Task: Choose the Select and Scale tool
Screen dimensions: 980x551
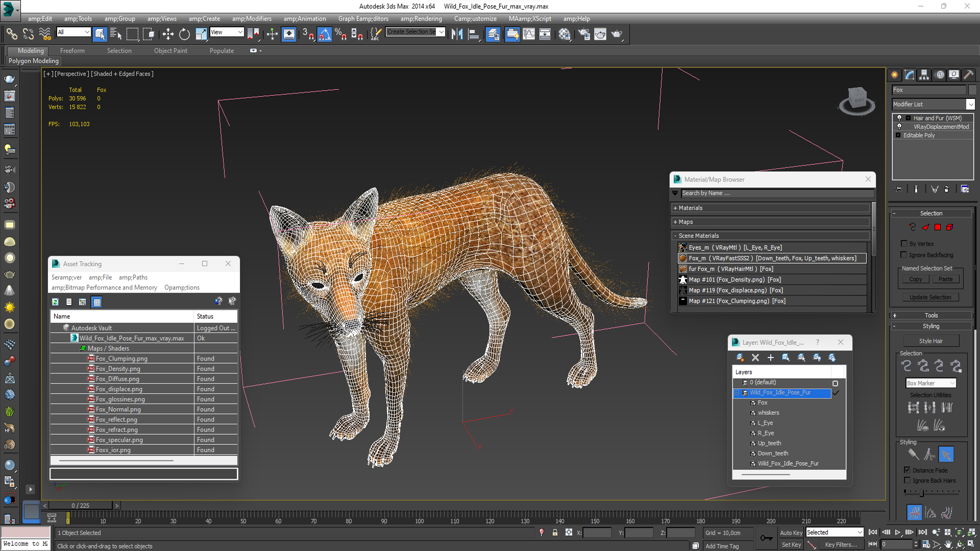Action: (x=201, y=34)
